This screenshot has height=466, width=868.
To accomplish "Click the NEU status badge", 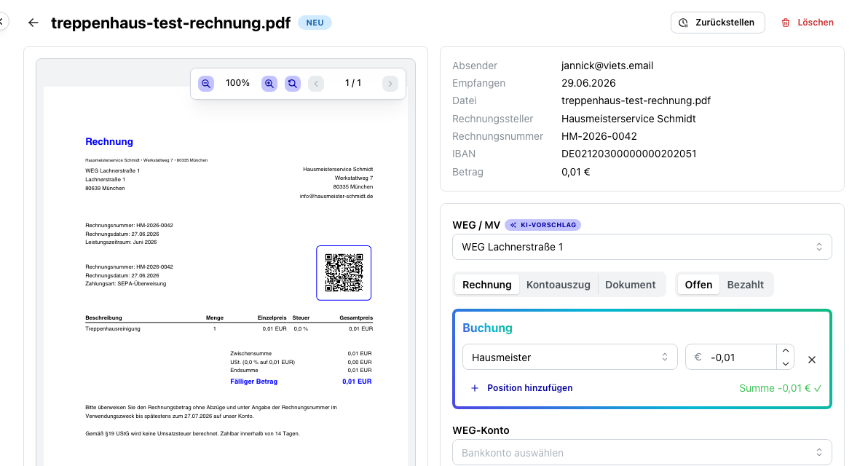I will pyautogui.click(x=315, y=23).
